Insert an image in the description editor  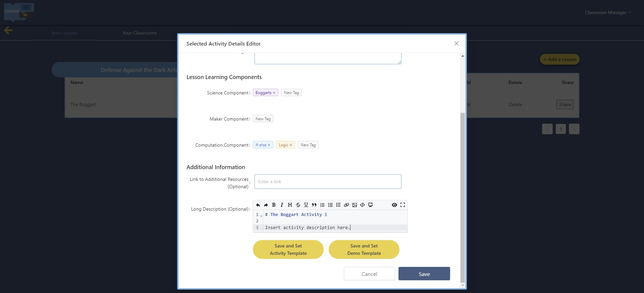click(355, 205)
